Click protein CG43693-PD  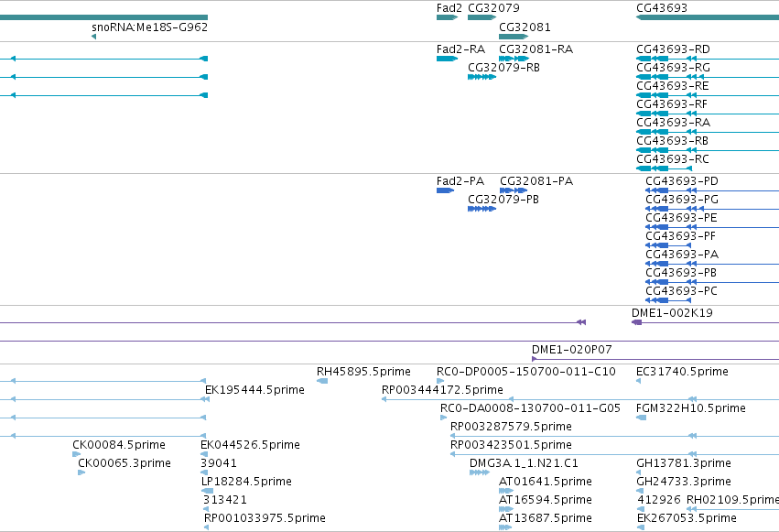(712, 190)
